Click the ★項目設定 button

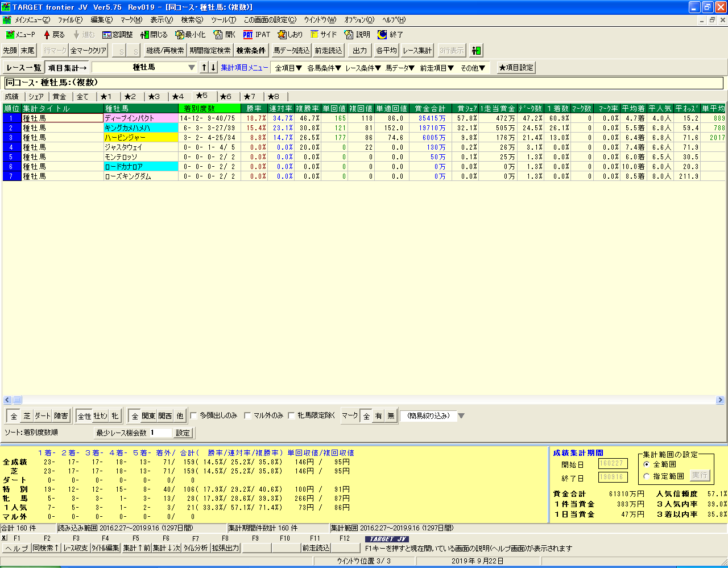coord(516,68)
